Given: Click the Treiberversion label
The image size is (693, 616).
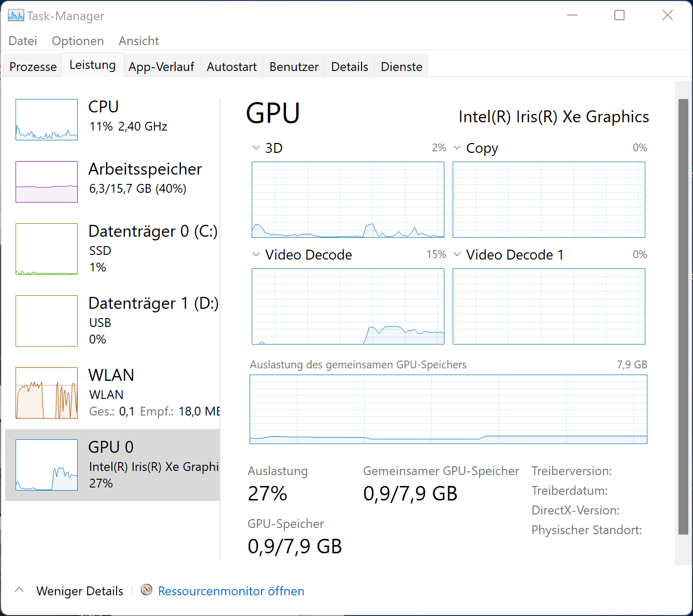Looking at the screenshot, I should 572,471.
